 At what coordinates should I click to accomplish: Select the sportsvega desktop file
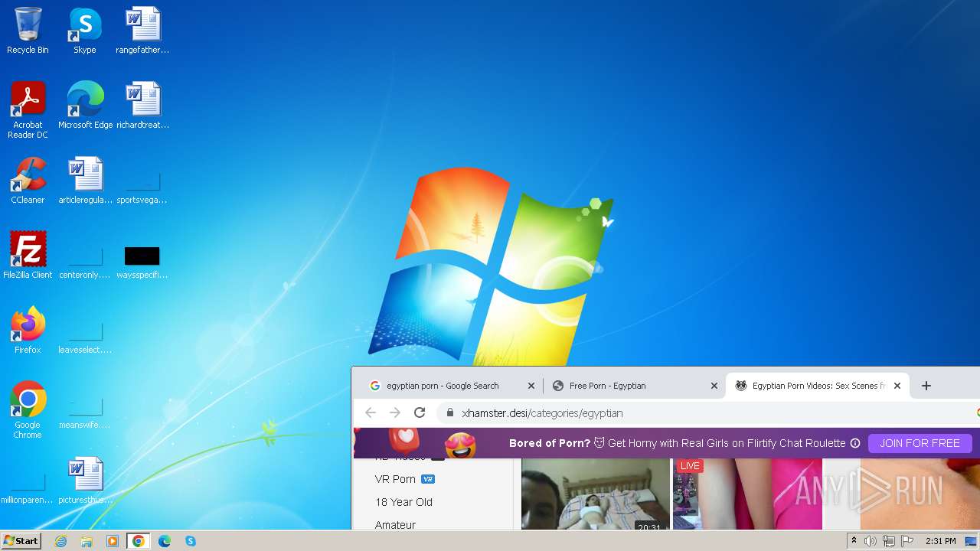pyautogui.click(x=142, y=187)
